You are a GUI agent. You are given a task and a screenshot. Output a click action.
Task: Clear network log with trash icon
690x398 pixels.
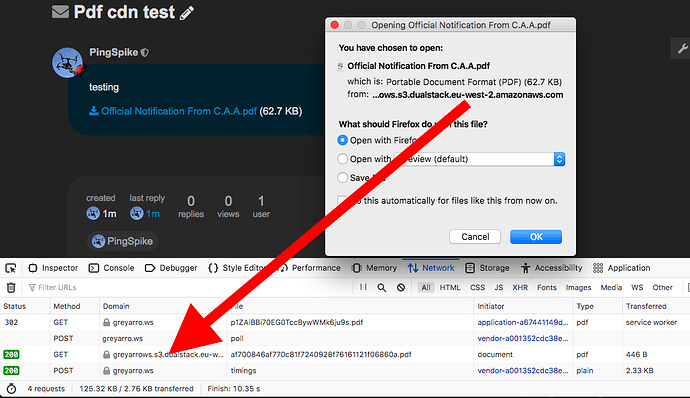pos(11,287)
